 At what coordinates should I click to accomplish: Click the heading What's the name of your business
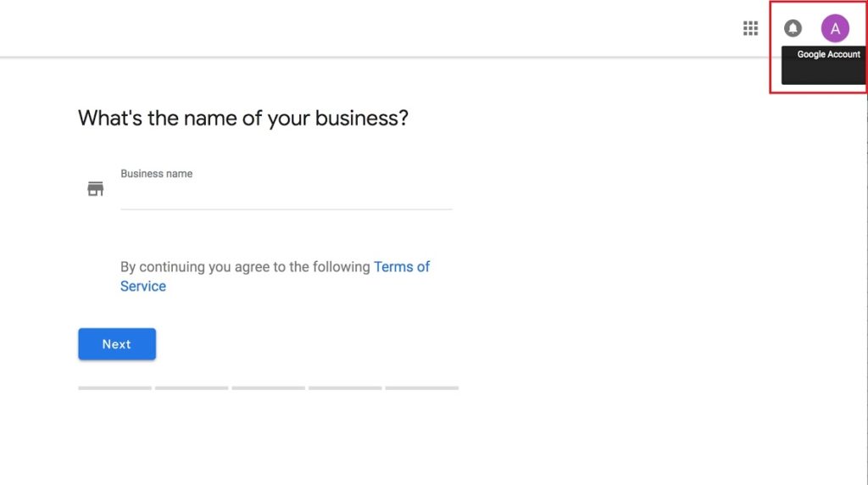click(x=243, y=118)
